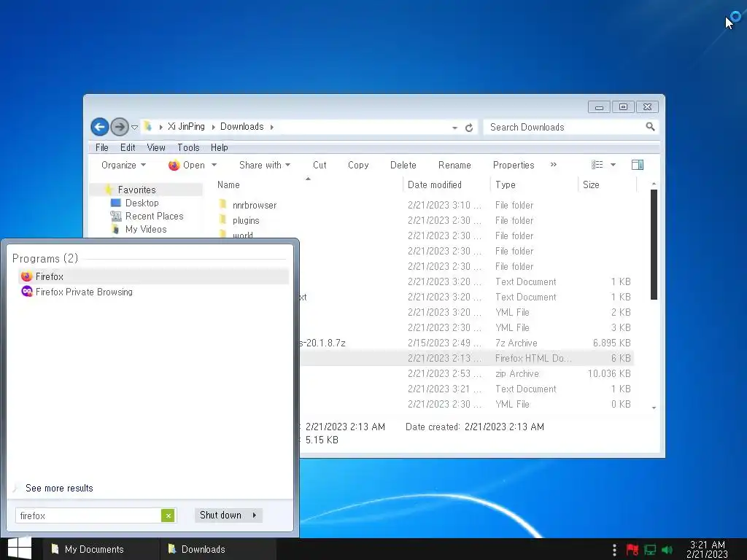Click Xi JinPing in the breadcrumb
Screen dimensions: 747x560
point(186,127)
